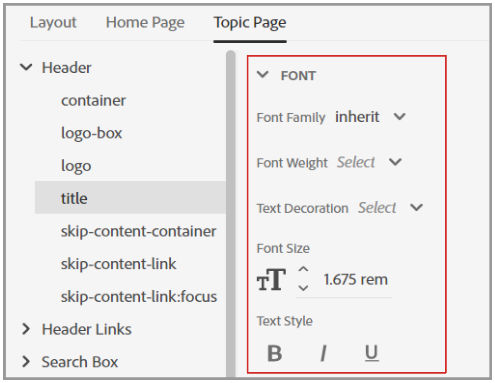
Task: Toggle Underline text style
Action: pos(371,353)
